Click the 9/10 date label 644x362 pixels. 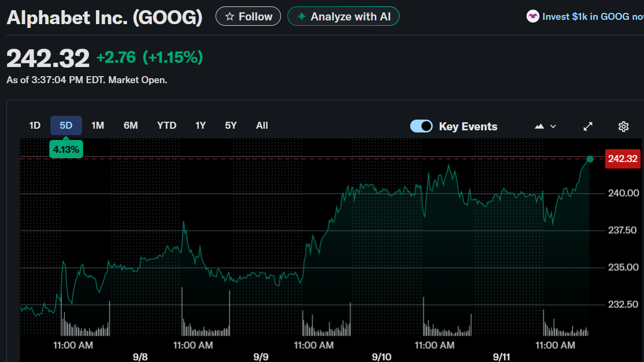point(382,357)
